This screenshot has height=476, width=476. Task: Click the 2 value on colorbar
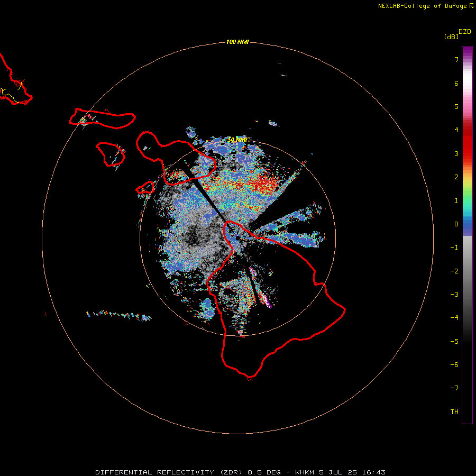[456, 177]
